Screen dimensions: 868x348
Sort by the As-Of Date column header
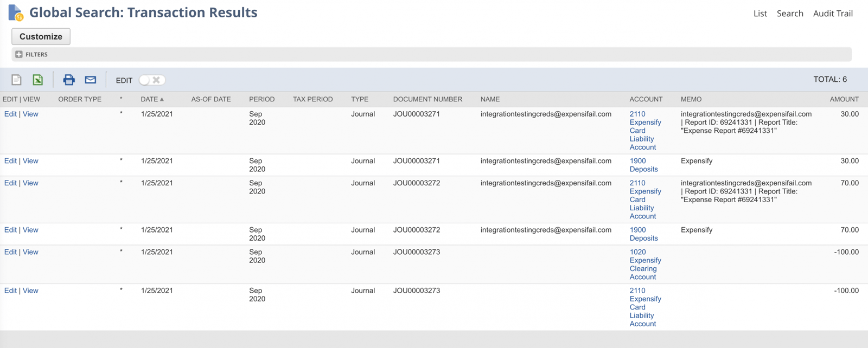click(211, 99)
